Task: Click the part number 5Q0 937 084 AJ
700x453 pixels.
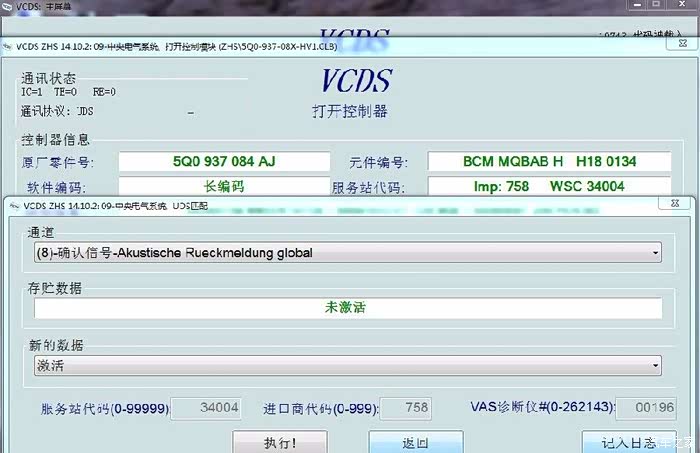Action: tap(224, 161)
